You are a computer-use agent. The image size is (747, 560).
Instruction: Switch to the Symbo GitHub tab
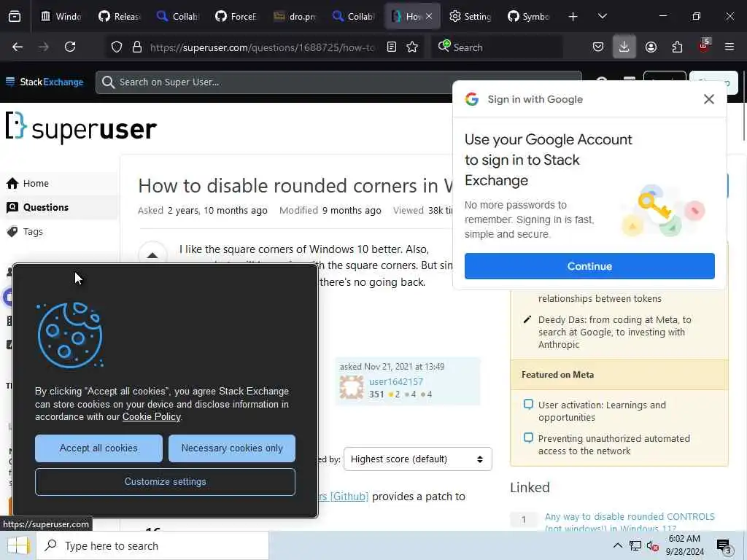tap(528, 17)
